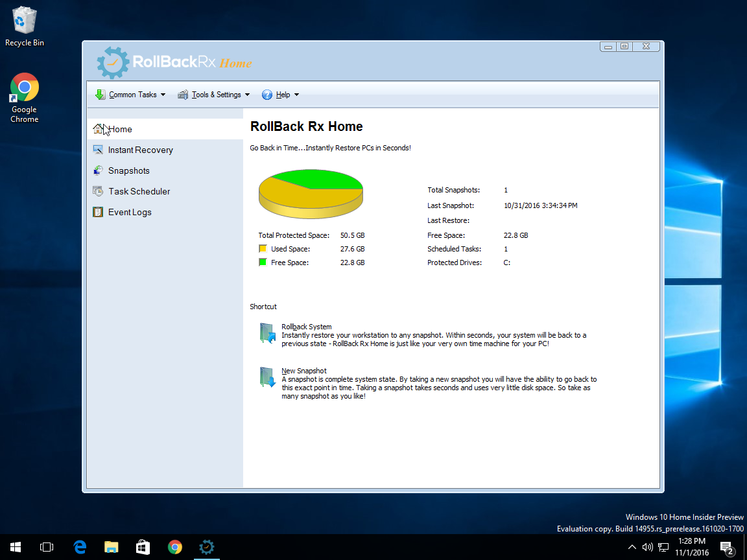The width and height of the screenshot is (747, 560).
Task: Select the Google Chrome desktop shortcut
Action: pyautogui.click(x=24, y=98)
